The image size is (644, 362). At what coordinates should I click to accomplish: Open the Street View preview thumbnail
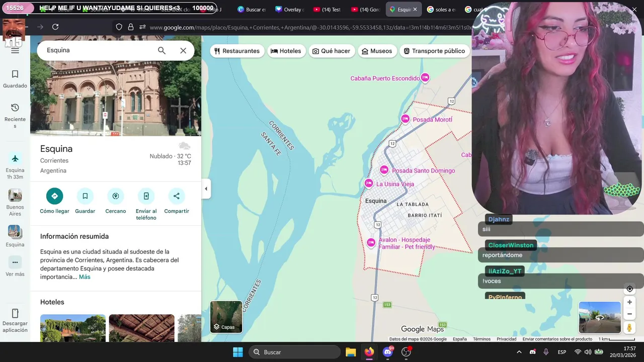click(x=600, y=317)
